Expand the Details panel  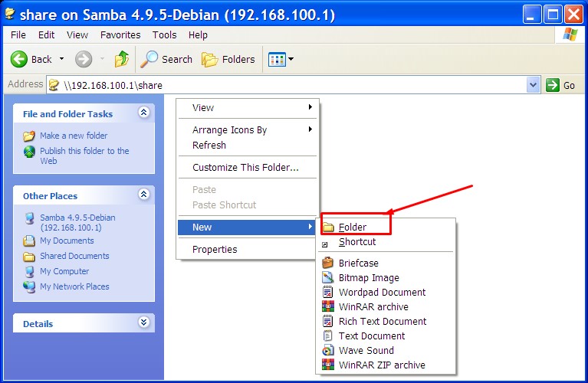point(143,322)
